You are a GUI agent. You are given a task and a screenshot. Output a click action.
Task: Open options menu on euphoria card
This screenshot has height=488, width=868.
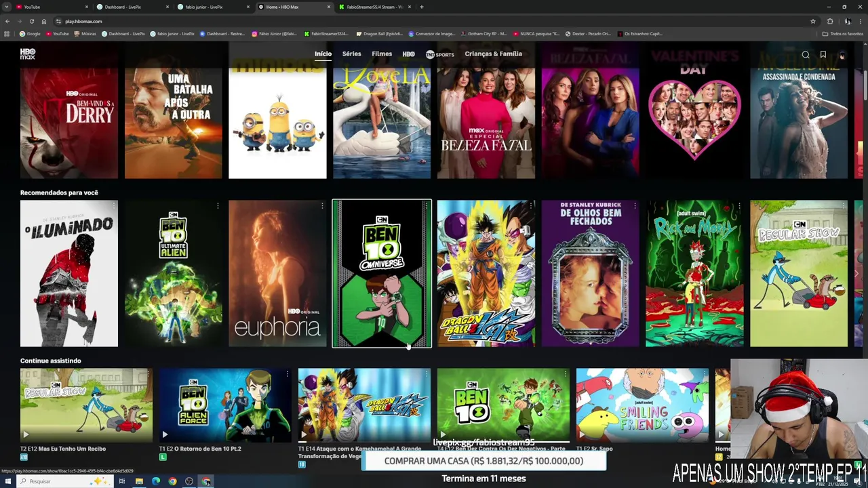coord(322,205)
